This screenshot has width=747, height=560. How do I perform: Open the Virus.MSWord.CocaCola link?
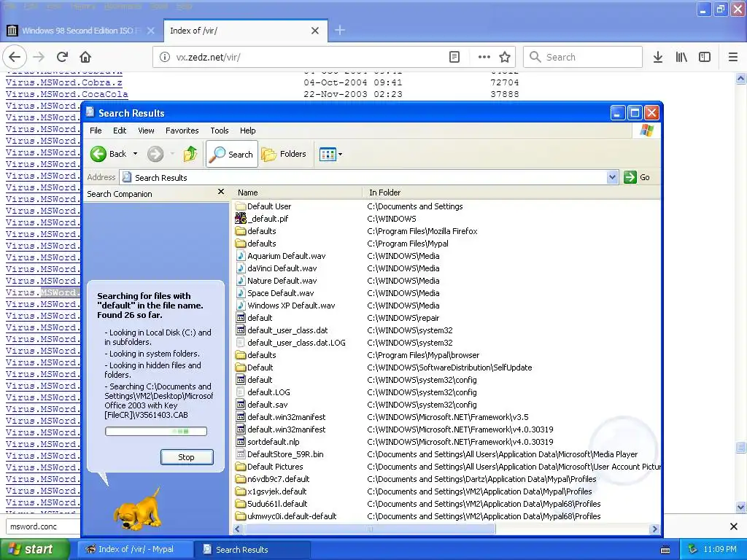(x=66, y=94)
